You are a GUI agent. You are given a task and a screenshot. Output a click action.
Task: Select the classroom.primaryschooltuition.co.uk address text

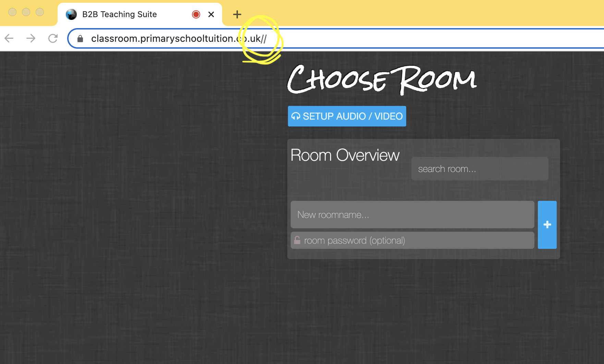click(x=179, y=39)
